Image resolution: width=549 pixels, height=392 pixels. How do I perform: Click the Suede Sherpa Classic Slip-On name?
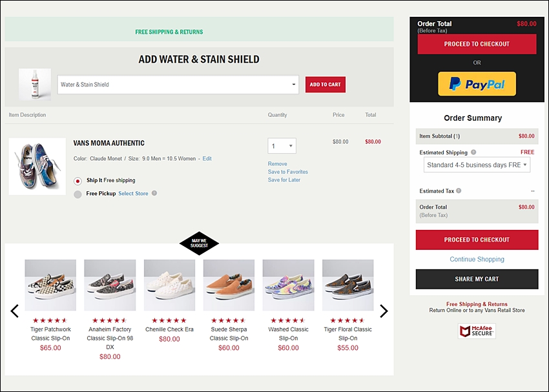229,334
